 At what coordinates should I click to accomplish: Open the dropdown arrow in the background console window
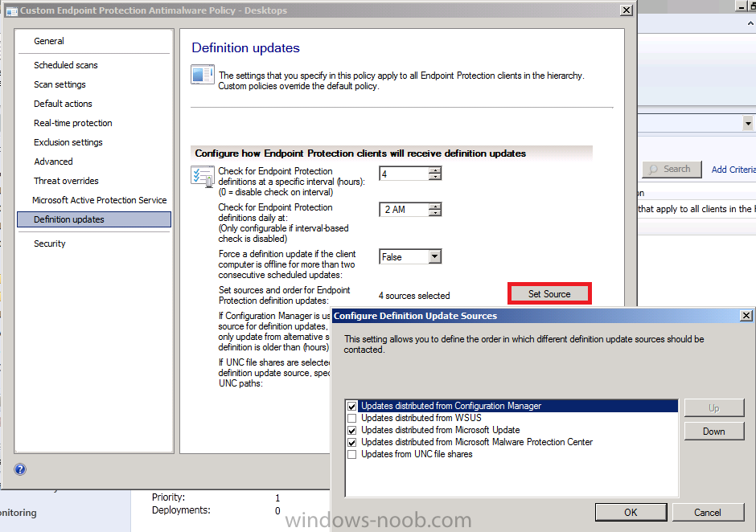[x=748, y=124]
